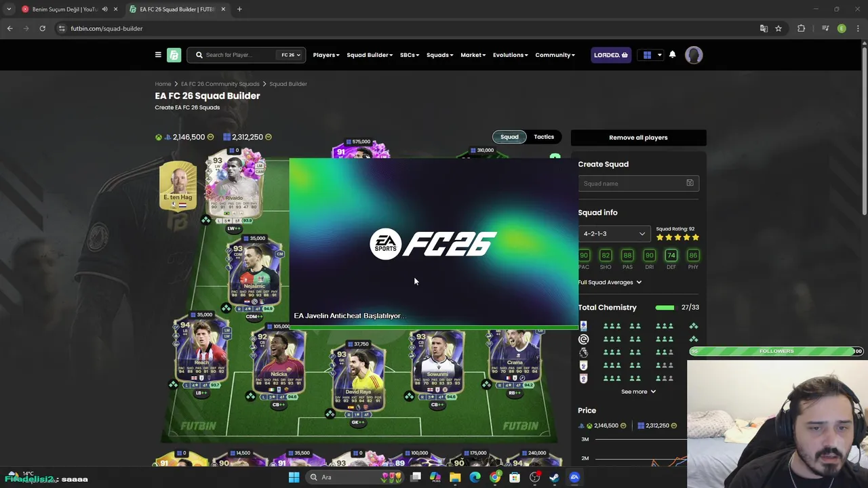Screen dimensions: 868x488
Task: Open the Steam taskbar icon
Action: click(x=554, y=477)
